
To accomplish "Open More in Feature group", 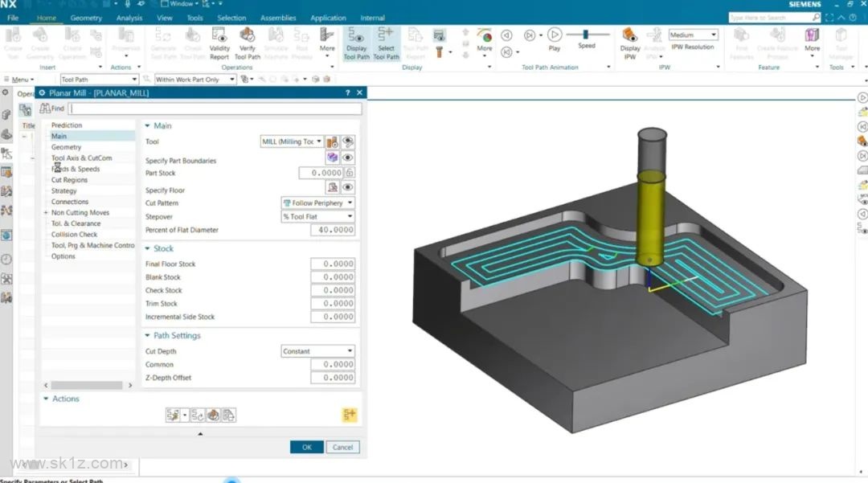I will [812, 42].
